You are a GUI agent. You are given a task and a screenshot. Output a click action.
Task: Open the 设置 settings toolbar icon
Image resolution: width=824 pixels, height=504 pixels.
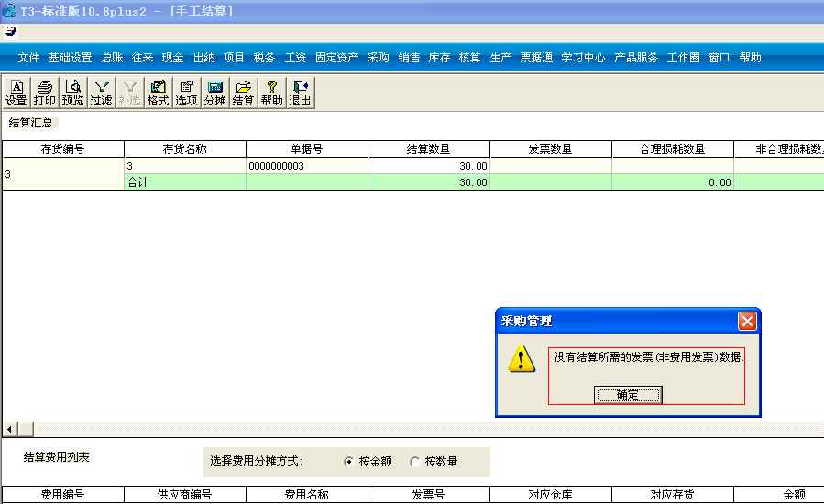(16, 93)
